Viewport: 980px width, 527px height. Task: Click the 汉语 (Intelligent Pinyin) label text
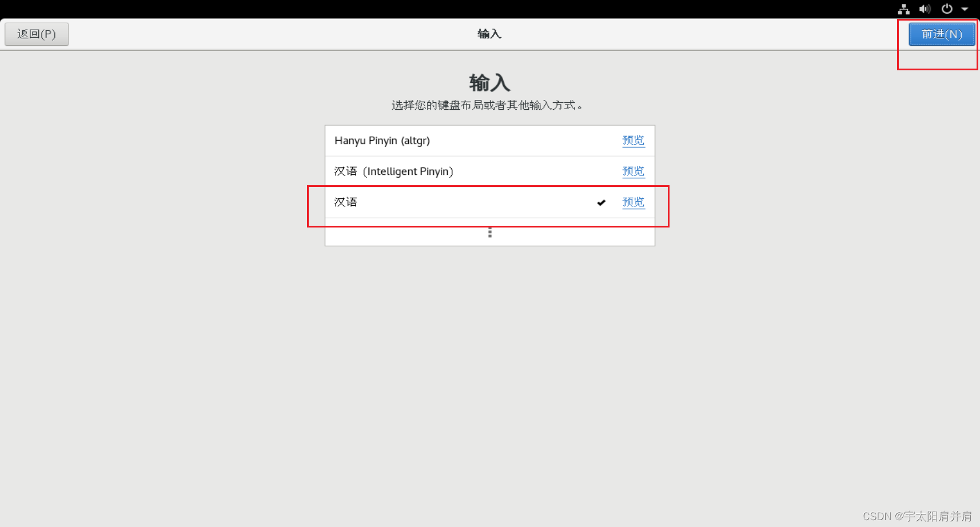coord(393,171)
